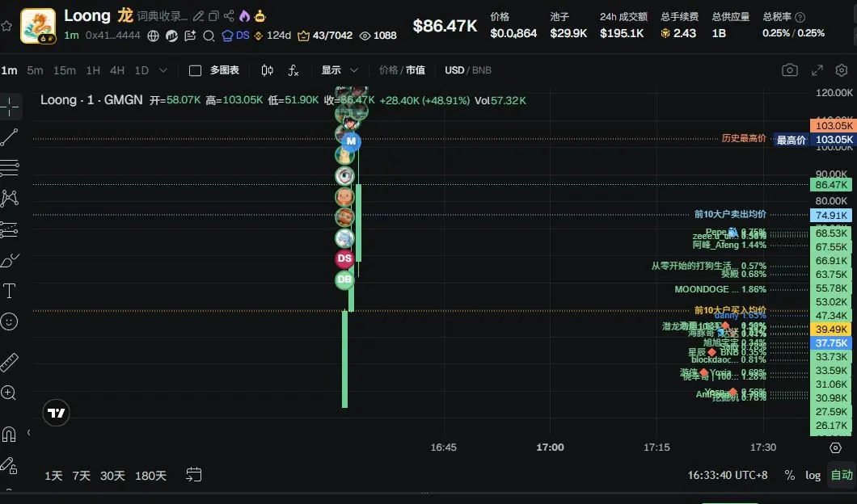Screen dimensions: 857x504
Task: Switch chart to 市值 market cap mode
Action: click(x=416, y=70)
